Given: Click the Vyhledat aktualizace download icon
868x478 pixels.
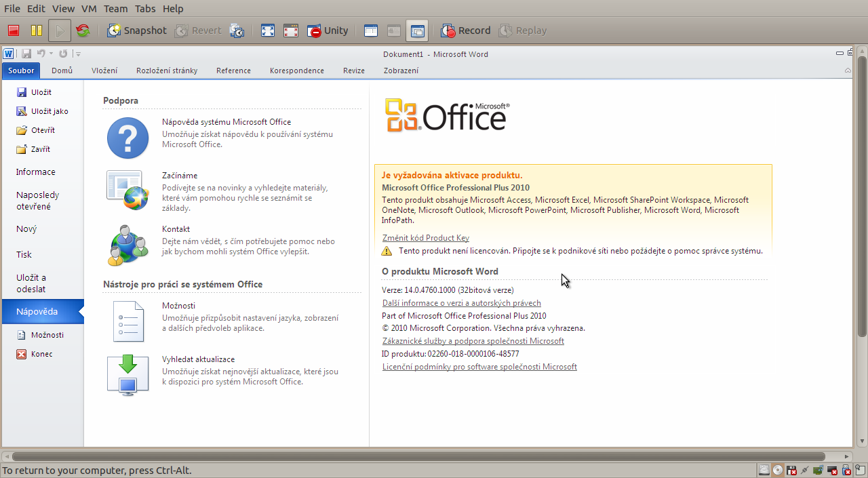Looking at the screenshot, I should point(127,374).
